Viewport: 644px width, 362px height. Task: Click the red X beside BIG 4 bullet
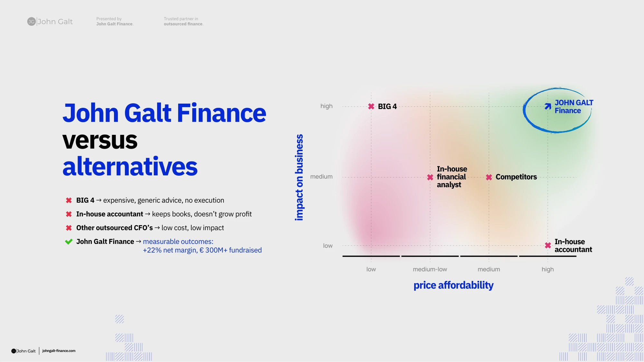[69, 200]
